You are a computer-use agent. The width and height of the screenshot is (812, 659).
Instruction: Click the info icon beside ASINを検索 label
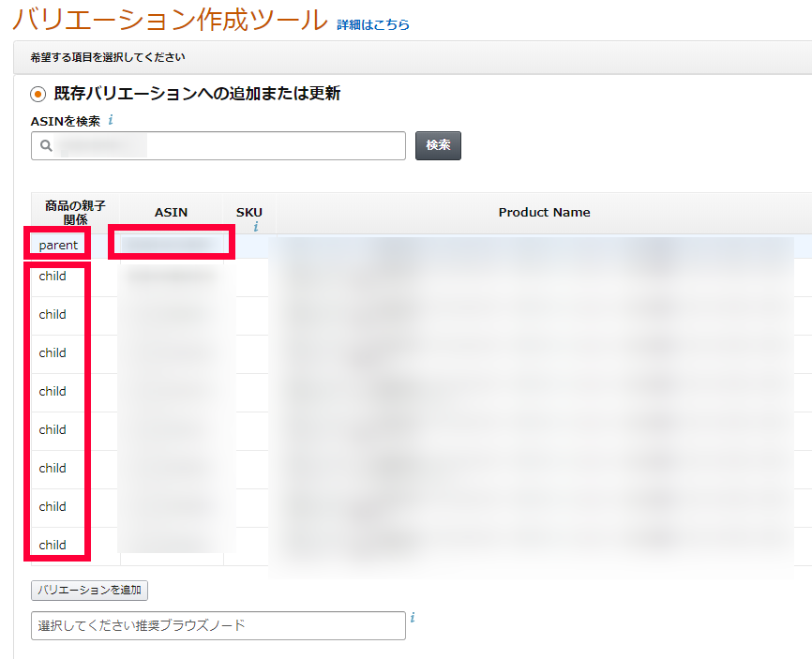click(x=111, y=120)
